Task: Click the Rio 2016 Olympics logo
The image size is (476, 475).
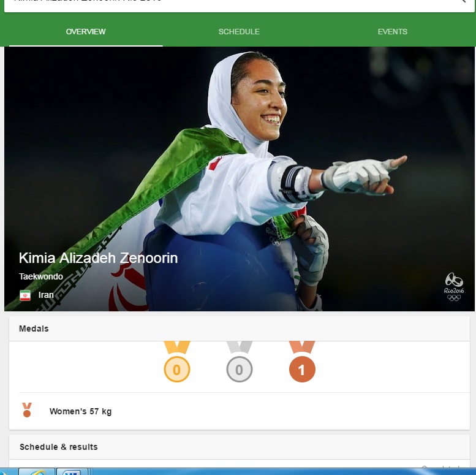Action: coord(454,287)
